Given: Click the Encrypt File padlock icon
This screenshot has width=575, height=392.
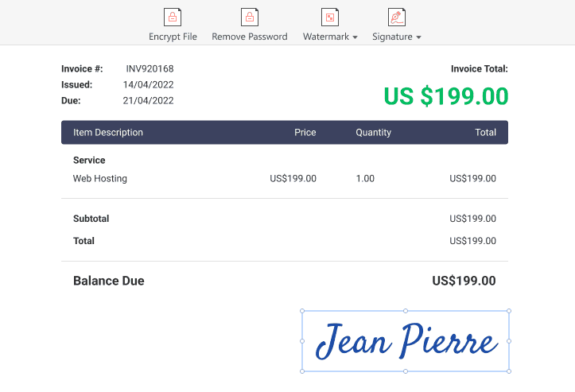Looking at the screenshot, I should [x=173, y=17].
